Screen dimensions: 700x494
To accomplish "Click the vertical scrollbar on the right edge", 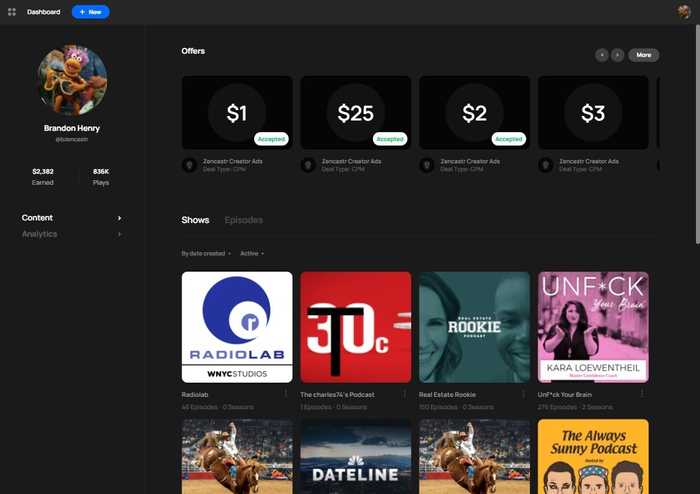I will [697, 134].
